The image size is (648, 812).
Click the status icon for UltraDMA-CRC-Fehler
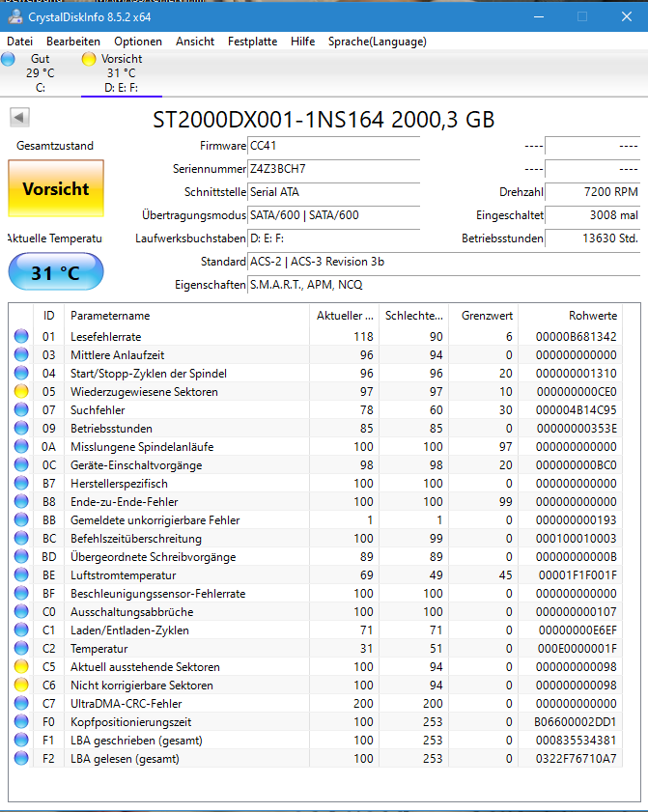(21, 703)
